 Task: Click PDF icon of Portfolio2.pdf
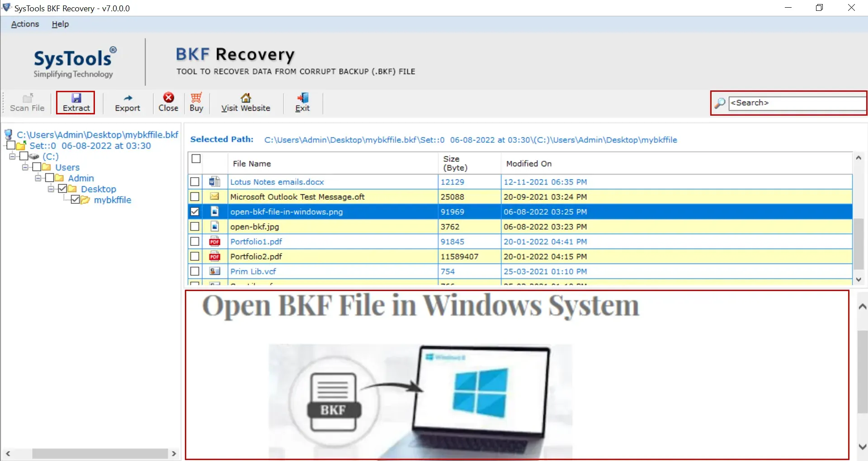(x=215, y=256)
